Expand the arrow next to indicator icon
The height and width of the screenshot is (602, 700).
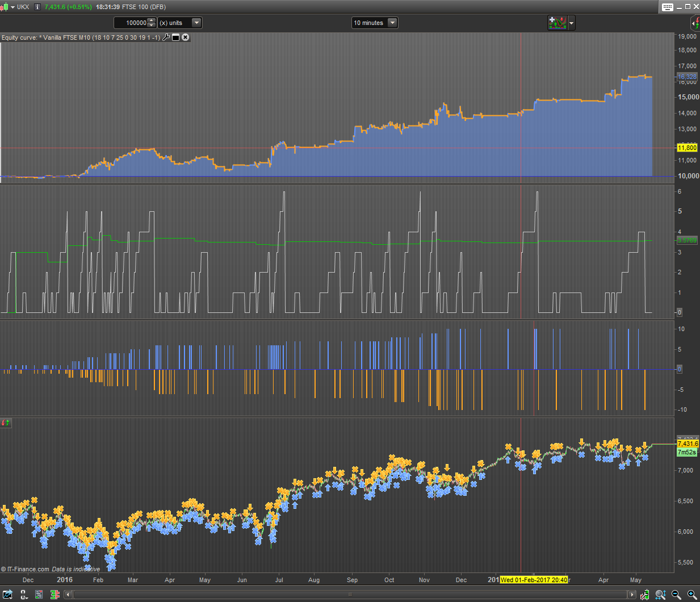coord(571,23)
